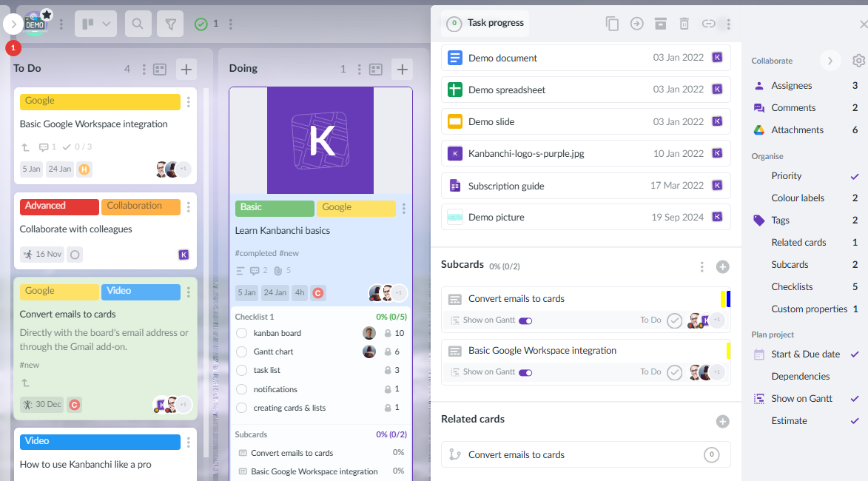Archive the Task progress card via archive icon
The width and height of the screenshot is (868, 481).
(x=660, y=23)
